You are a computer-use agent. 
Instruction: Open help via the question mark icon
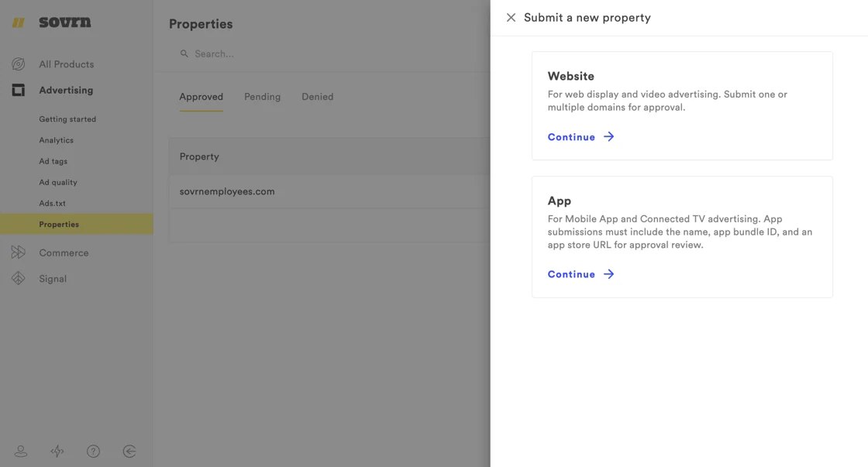tap(93, 450)
